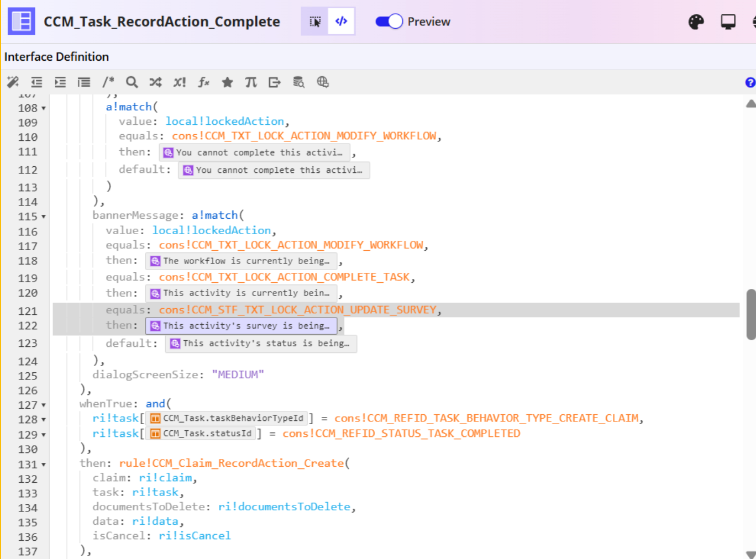
Task: Click the export arrow toolbar icon
Action: point(275,82)
